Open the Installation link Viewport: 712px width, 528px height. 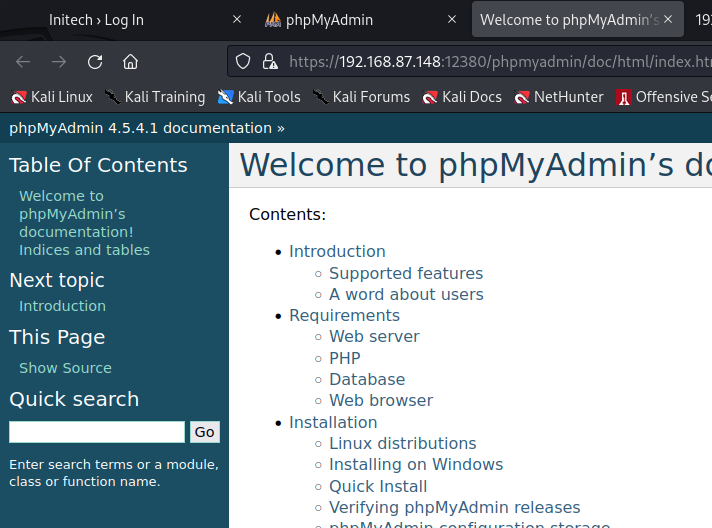[x=333, y=423]
